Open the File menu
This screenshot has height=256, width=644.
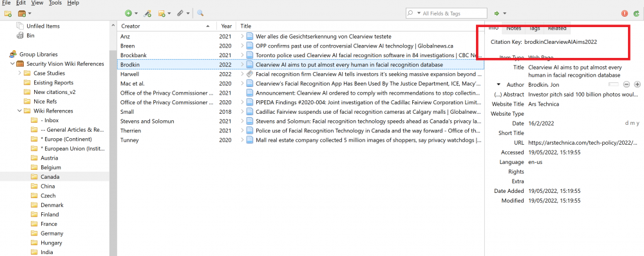6,3
